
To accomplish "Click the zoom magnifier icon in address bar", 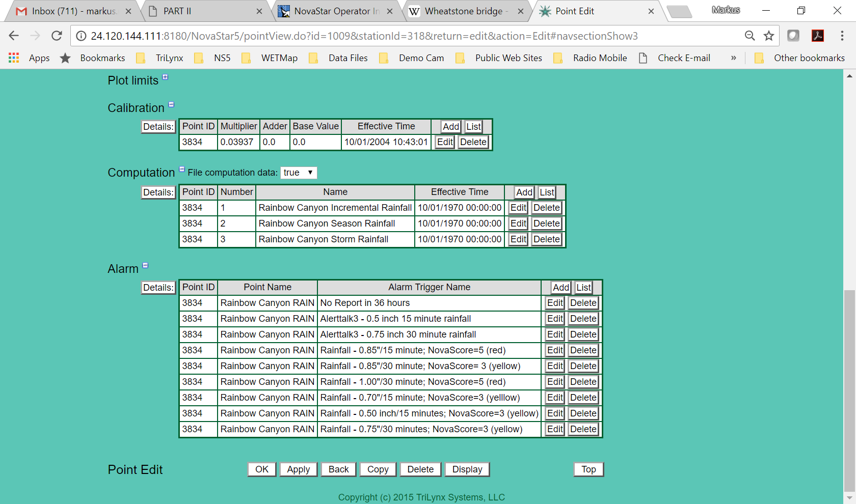I will pos(750,36).
